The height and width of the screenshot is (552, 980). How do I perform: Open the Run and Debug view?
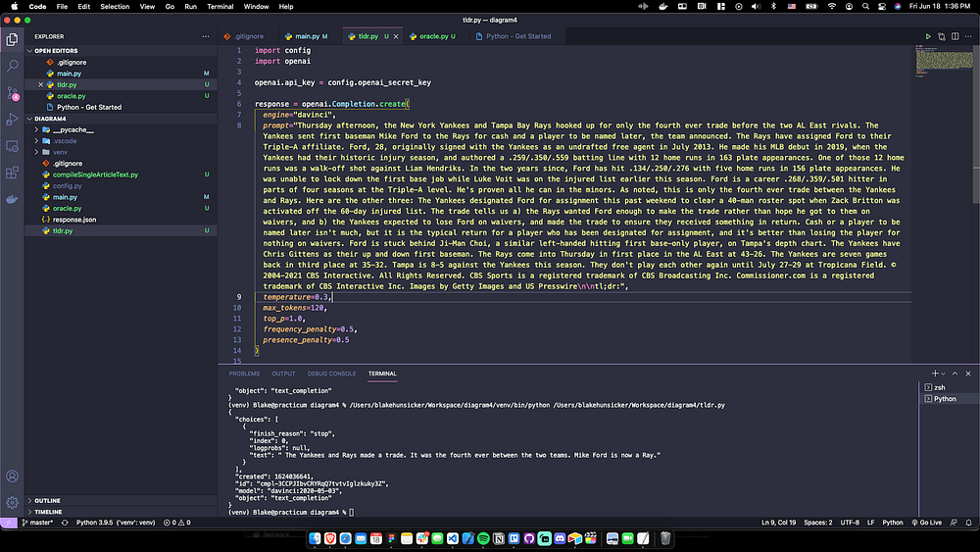click(x=12, y=120)
